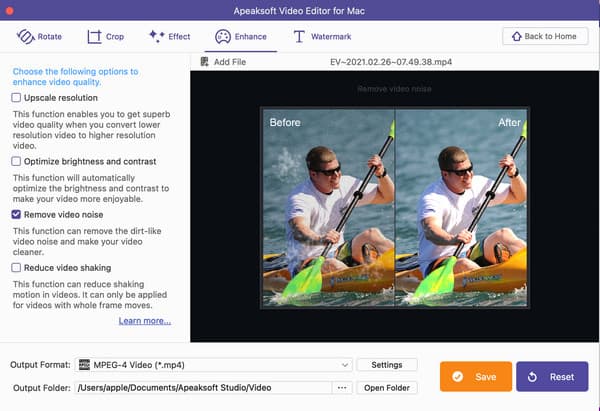Image resolution: width=600 pixels, height=411 pixels.
Task: Click the Output Folder path field
Action: click(x=204, y=388)
